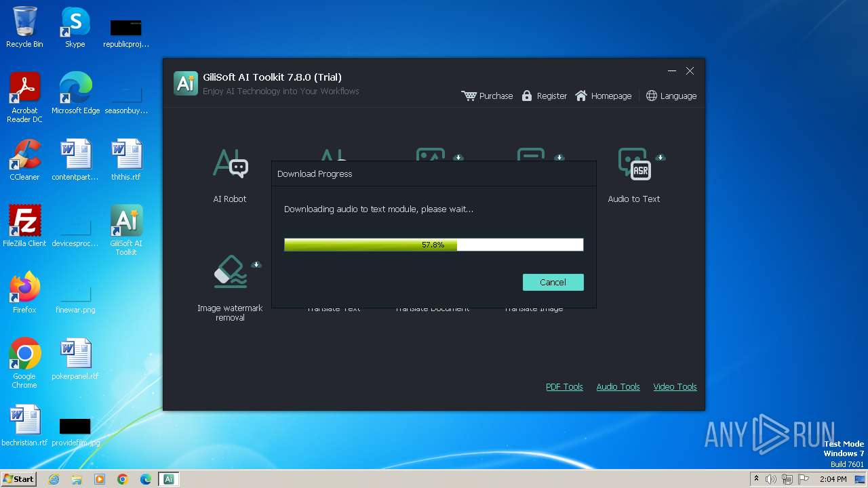Select the Skype desktop shortcut
The height and width of the screenshot is (488, 868).
75,27
